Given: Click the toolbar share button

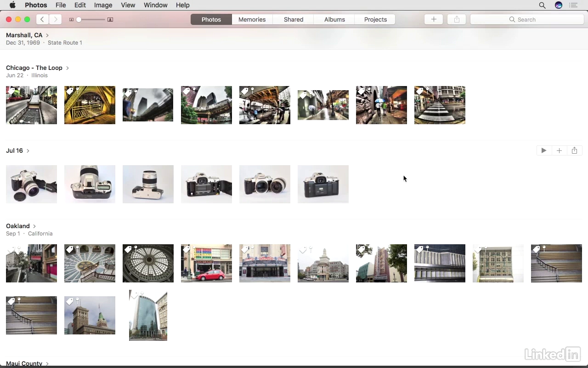Looking at the screenshot, I should point(457,19).
